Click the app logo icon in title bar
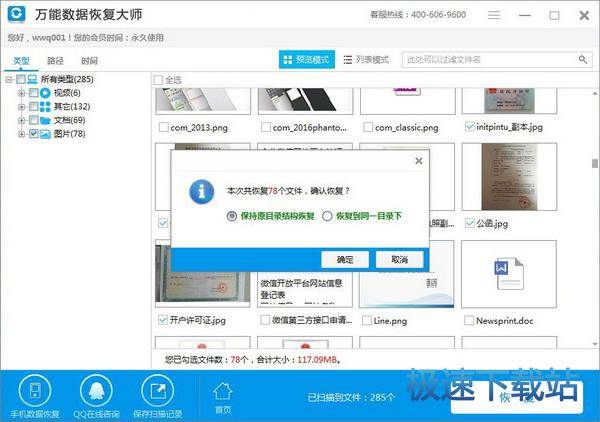600x422 pixels. (16, 14)
